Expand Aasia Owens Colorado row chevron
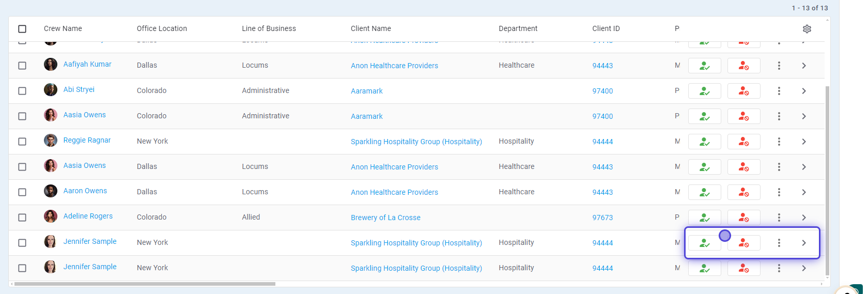 pos(804,116)
